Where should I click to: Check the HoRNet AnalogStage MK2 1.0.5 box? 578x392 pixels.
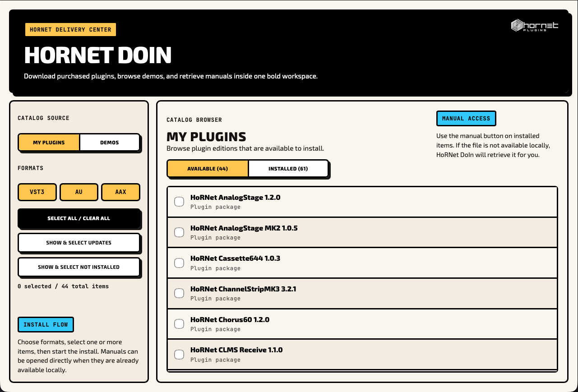coord(179,232)
